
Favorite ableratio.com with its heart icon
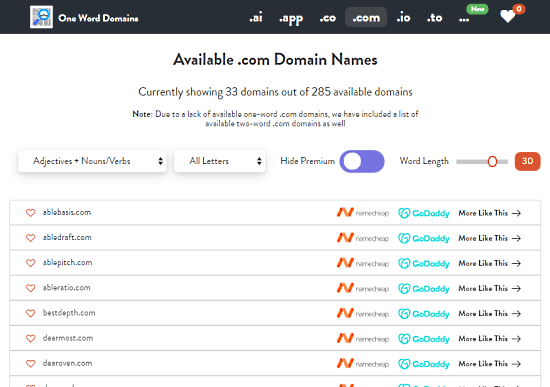31,288
